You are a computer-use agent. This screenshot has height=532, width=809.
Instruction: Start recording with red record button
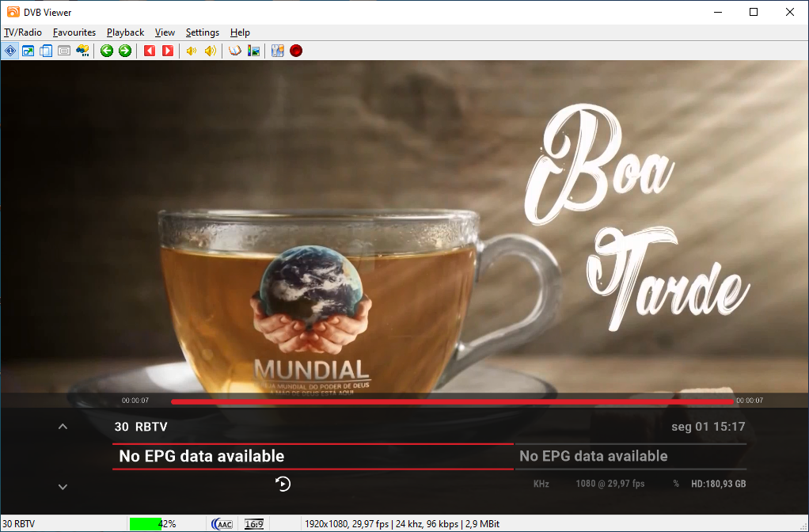pyautogui.click(x=296, y=51)
